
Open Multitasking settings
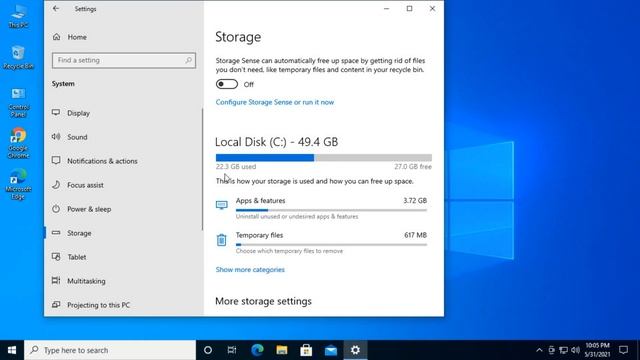click(86, 281)
